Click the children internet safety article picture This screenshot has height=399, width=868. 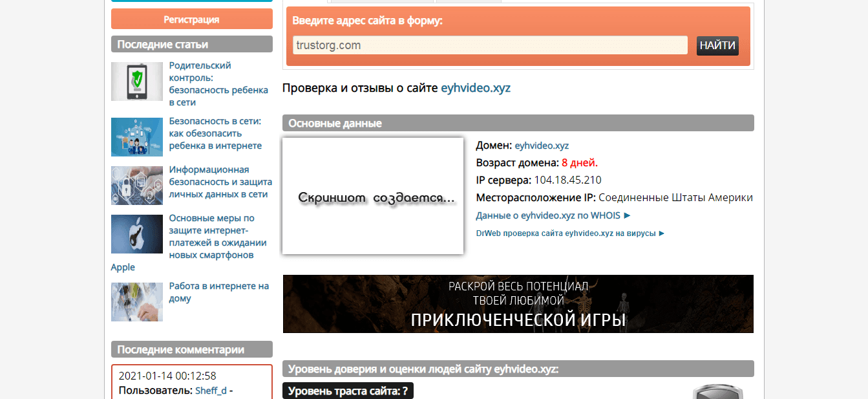point(136,137)
